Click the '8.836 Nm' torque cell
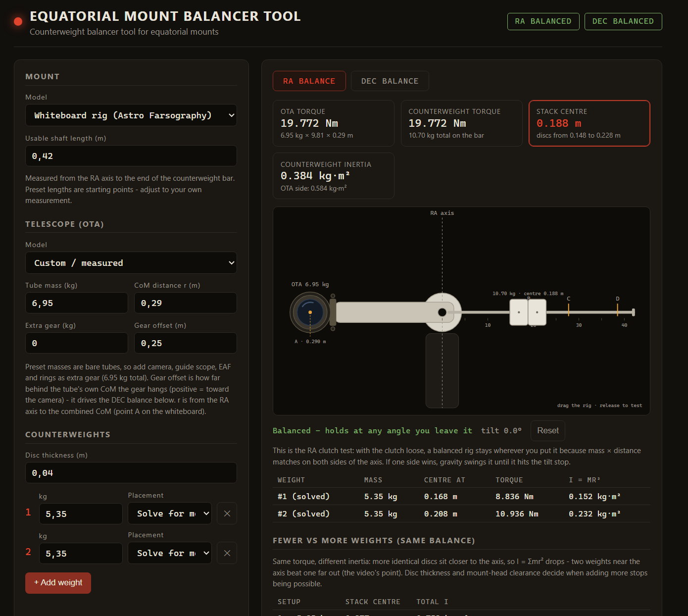Screen dimensions: 688x616 point(514,497)
